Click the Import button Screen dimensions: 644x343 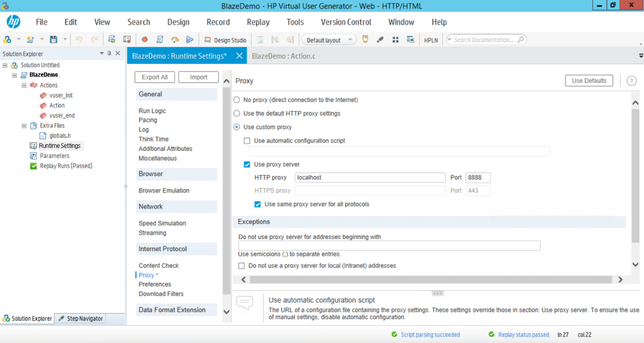(198, 77)
